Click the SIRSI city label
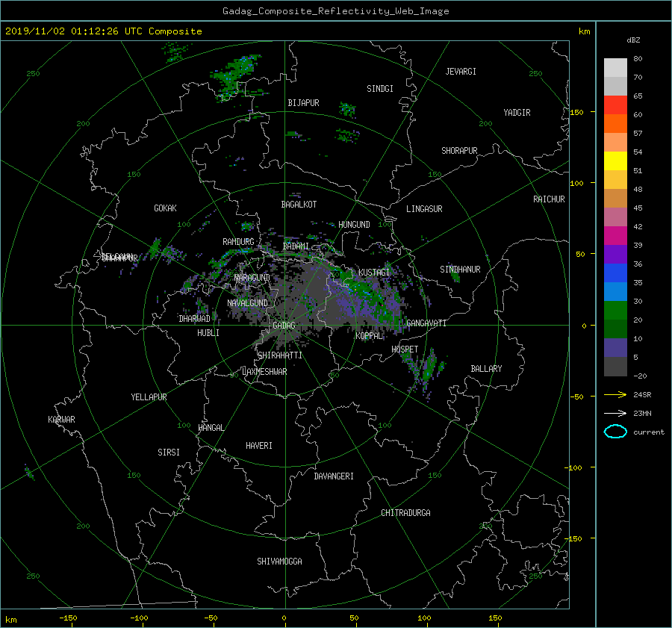Screen dimensions: 672x628 coord(169,453)
